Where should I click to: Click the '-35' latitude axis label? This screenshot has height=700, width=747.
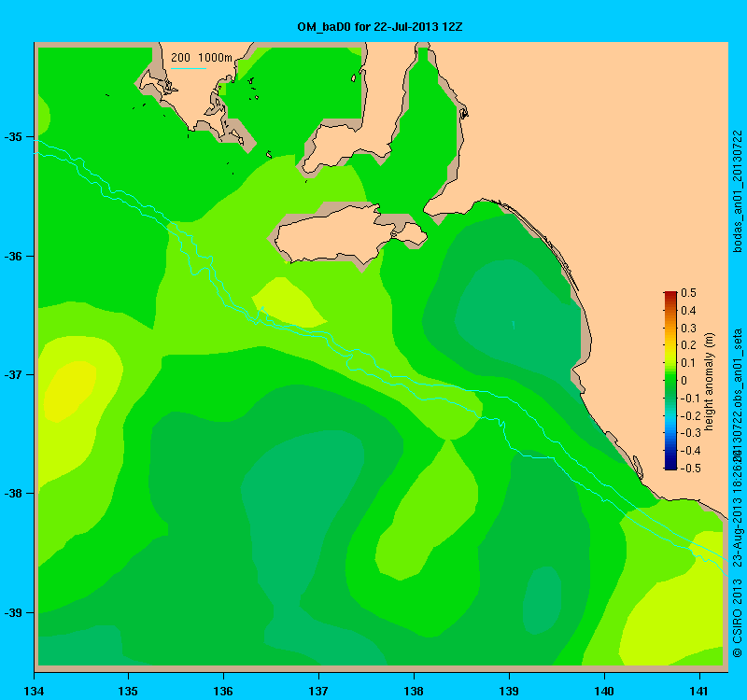click(14, 137)
